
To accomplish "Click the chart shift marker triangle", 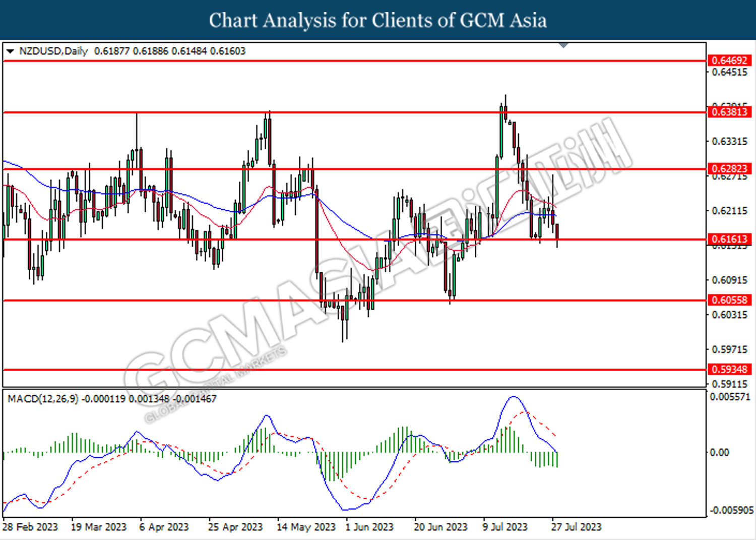I will (x=564, y=46).
